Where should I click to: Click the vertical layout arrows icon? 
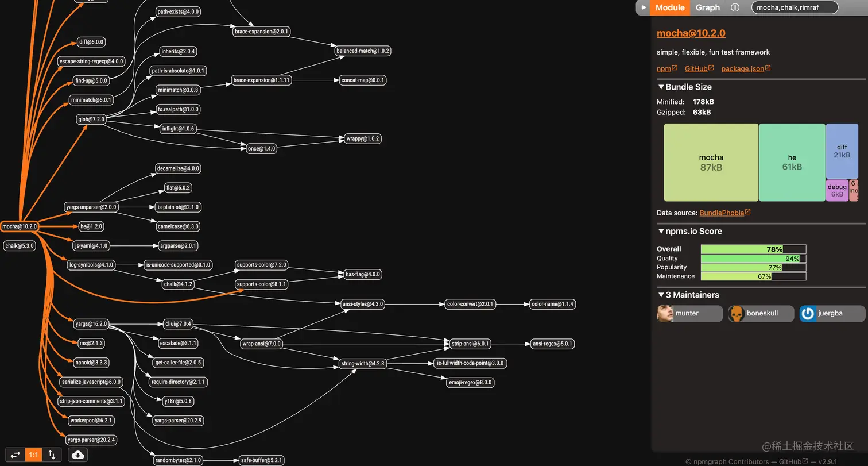click(52, 455)
